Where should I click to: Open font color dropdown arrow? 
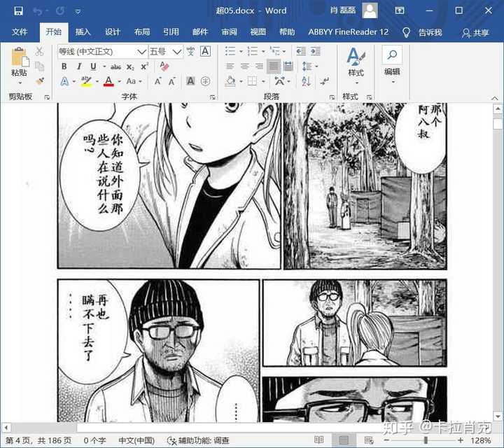point(119,82)
